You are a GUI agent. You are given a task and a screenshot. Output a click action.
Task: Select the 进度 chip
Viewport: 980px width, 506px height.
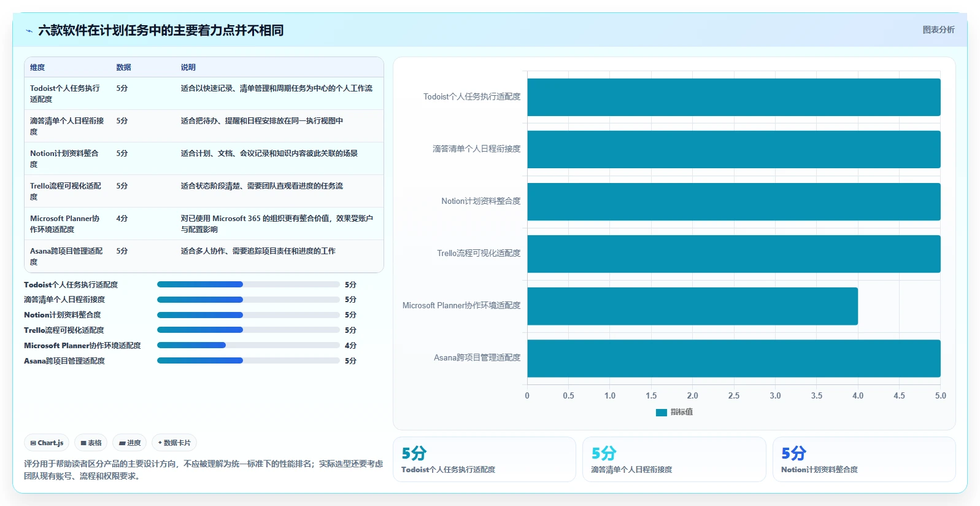pyautogui.click(x=129, y=443)
